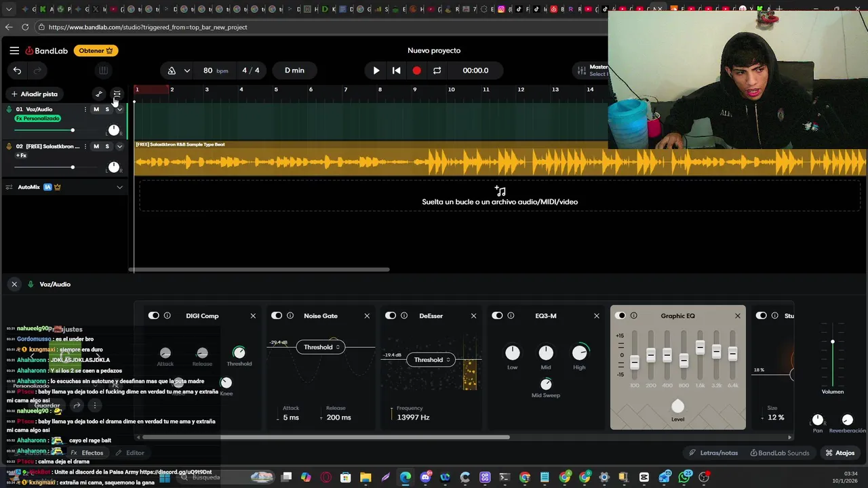Open three-dot options for Voz/Audio track
This screenshot has height=488, width=868.
pos(85,109)
